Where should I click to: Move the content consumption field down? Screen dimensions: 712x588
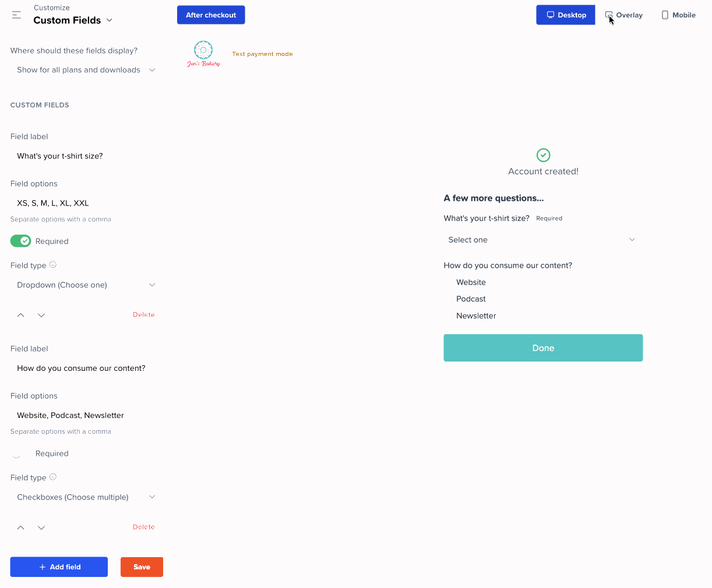[x=41, y=527]
